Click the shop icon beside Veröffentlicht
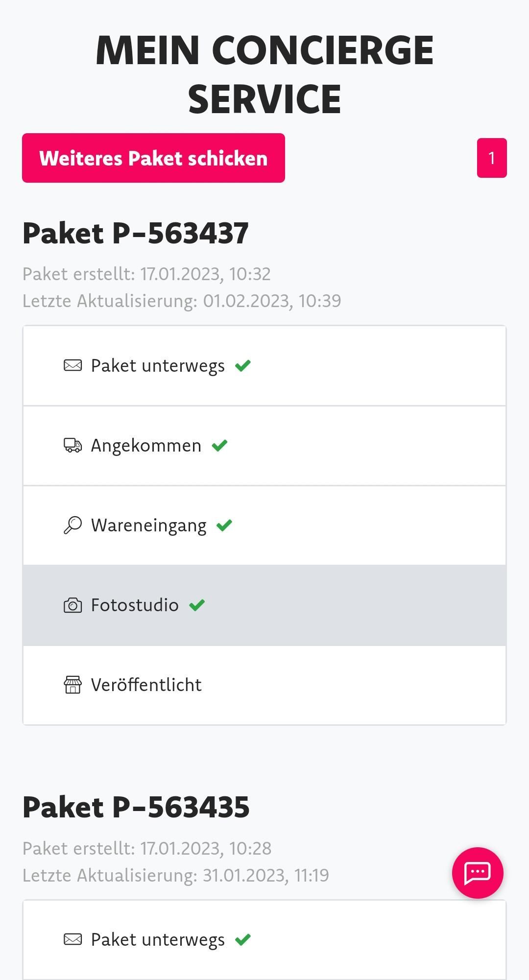This screenshot has width=529, height=980. coord(73,685)
